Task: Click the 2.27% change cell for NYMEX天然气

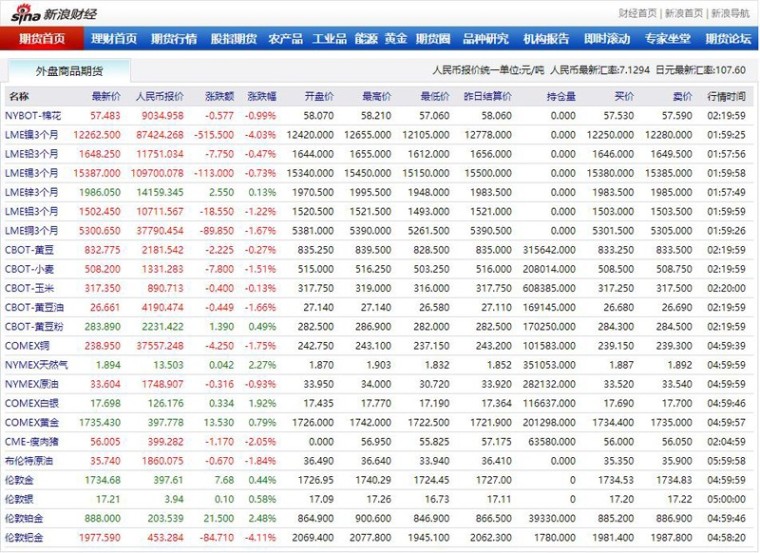Action: click(262, 365)
